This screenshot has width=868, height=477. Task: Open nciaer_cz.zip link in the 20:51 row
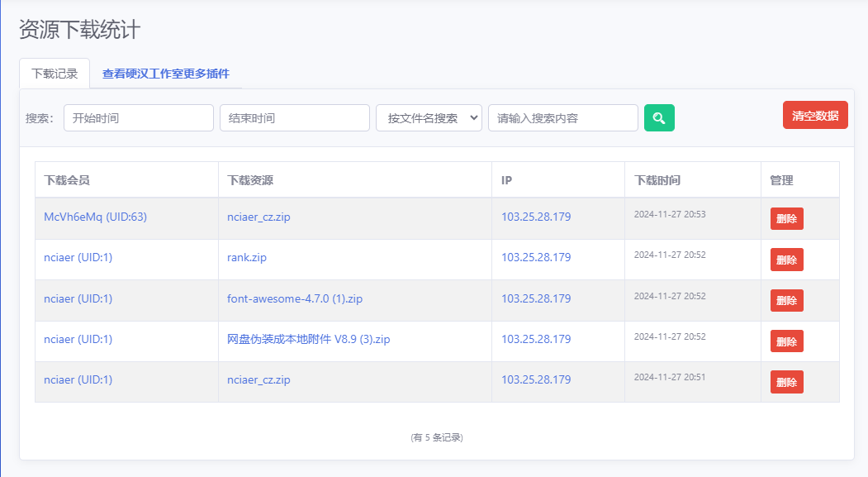point(259,379)
